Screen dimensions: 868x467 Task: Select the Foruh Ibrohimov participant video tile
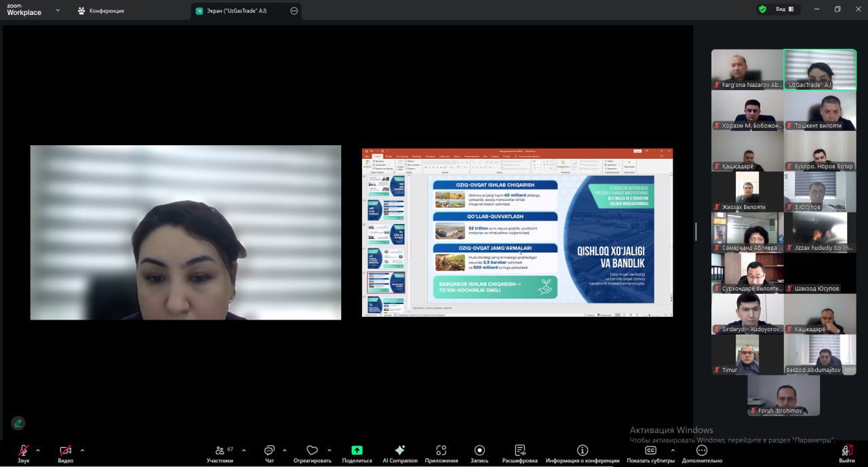[783, 395]
